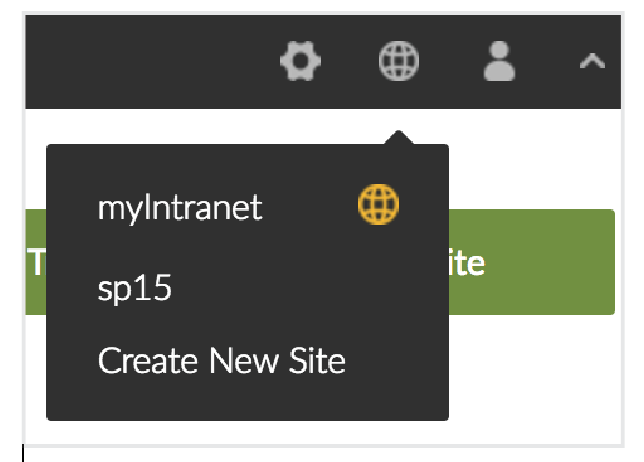Open account menu from the person icon
The width and height of the screenshot is (644, 462).
[497, 63]
